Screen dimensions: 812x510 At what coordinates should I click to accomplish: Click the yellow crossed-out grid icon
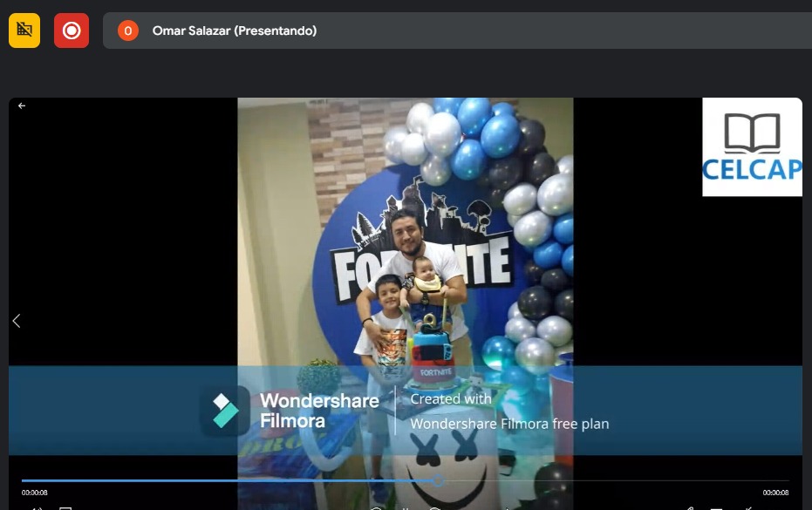24,31
